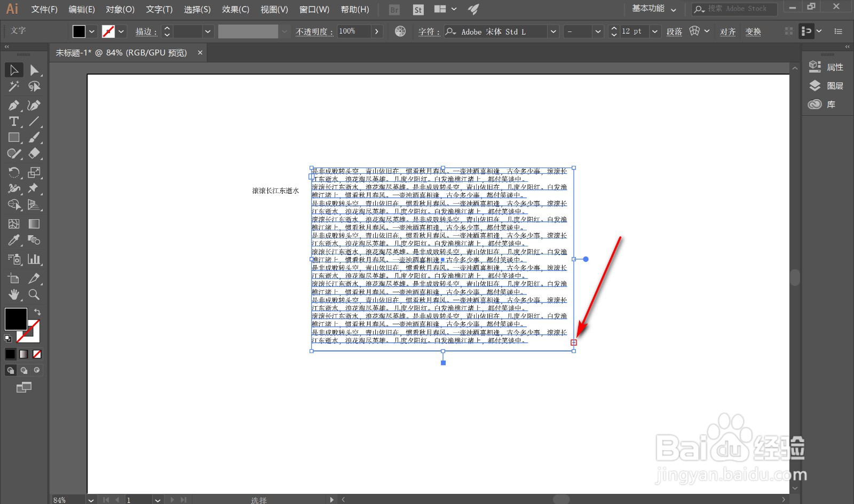Click the GPU performance rocket icon
The height and width of the screenshot is (504, 854).
(x=473, y=9)
